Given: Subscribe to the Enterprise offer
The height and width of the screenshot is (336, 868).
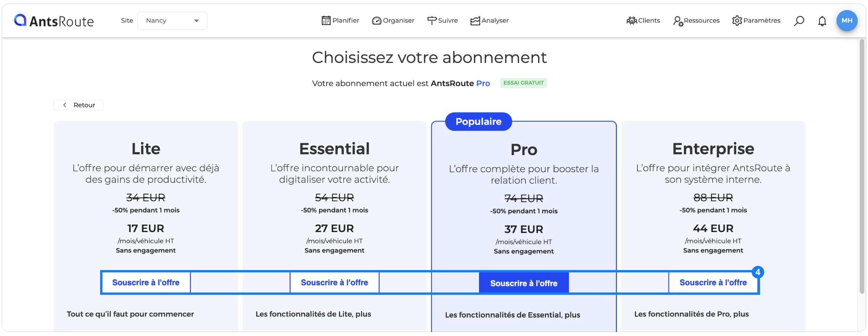Looking at the screenshot, I should [x=713, y=282].
